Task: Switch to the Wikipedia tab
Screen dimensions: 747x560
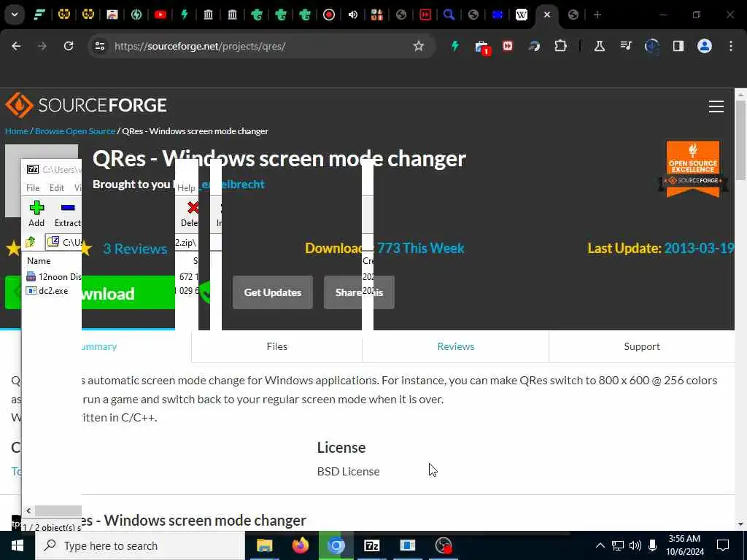Action: click(522, 15)
